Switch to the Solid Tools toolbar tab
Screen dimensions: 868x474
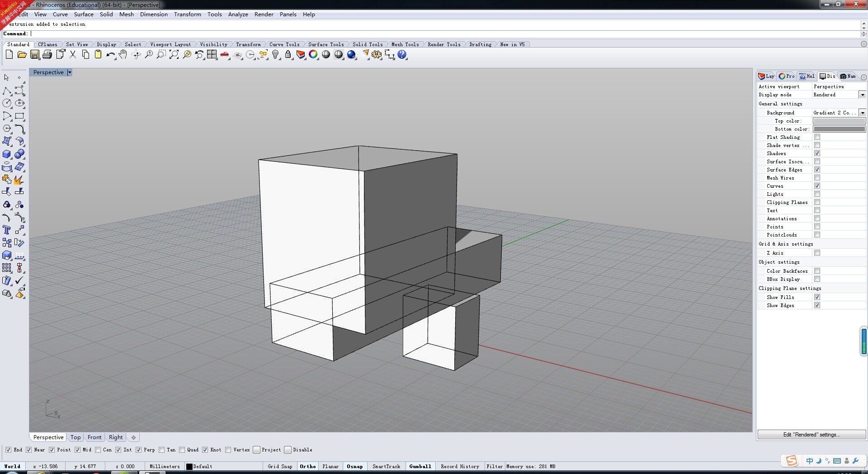368,44
